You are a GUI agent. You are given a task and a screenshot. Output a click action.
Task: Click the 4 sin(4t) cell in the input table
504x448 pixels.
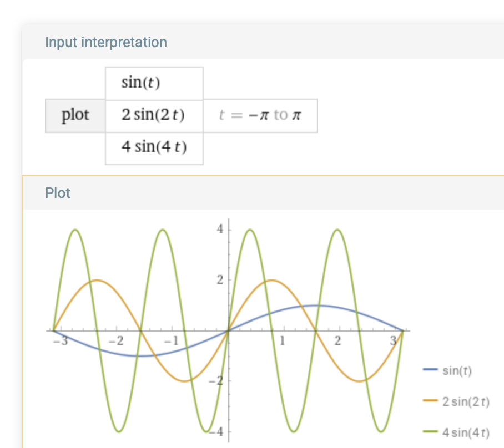154,148
